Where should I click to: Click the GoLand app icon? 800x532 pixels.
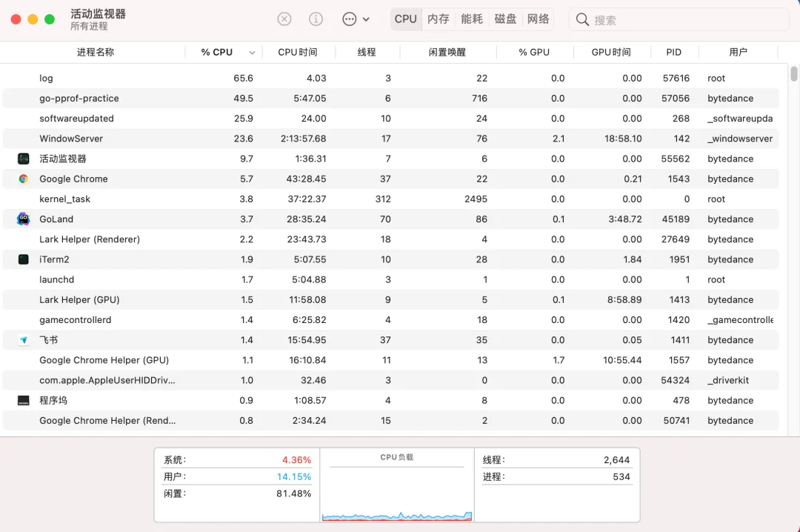24,219
